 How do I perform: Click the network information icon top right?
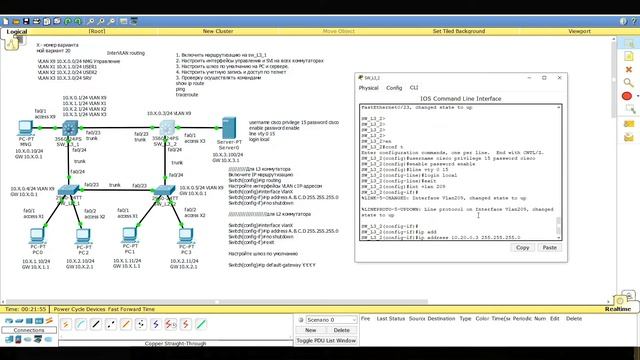point(623,21)
